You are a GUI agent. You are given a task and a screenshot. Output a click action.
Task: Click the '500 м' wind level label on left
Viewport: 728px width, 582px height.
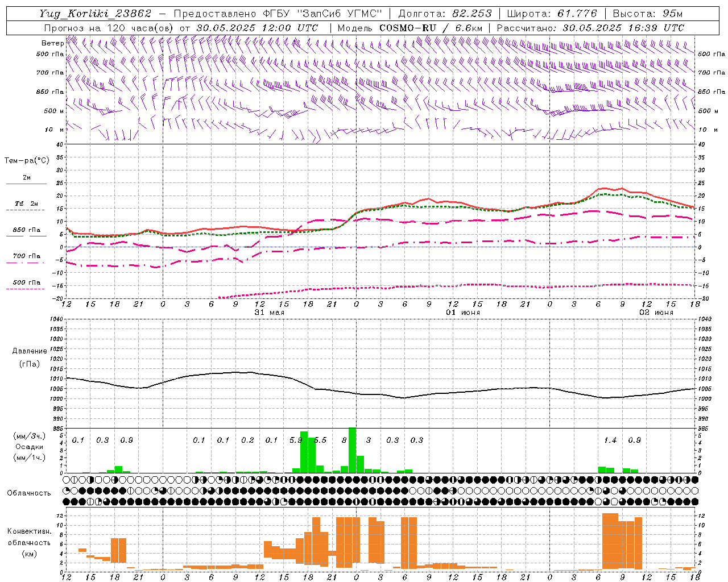54,111
